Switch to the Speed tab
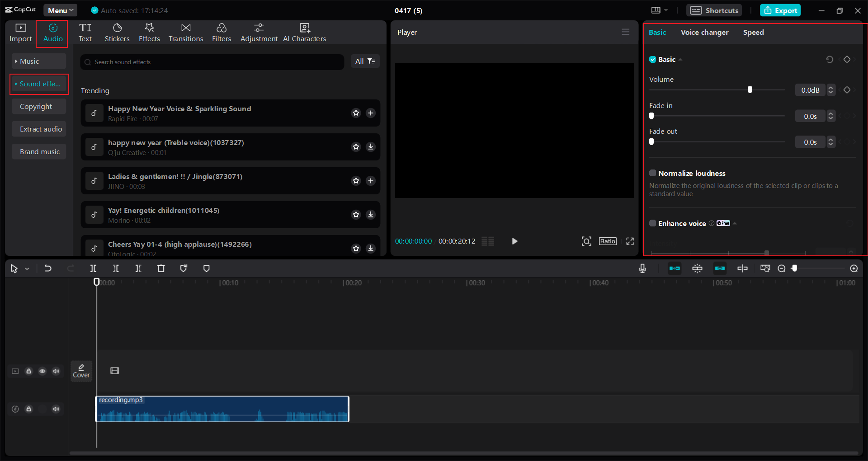 tap(753, 32)
